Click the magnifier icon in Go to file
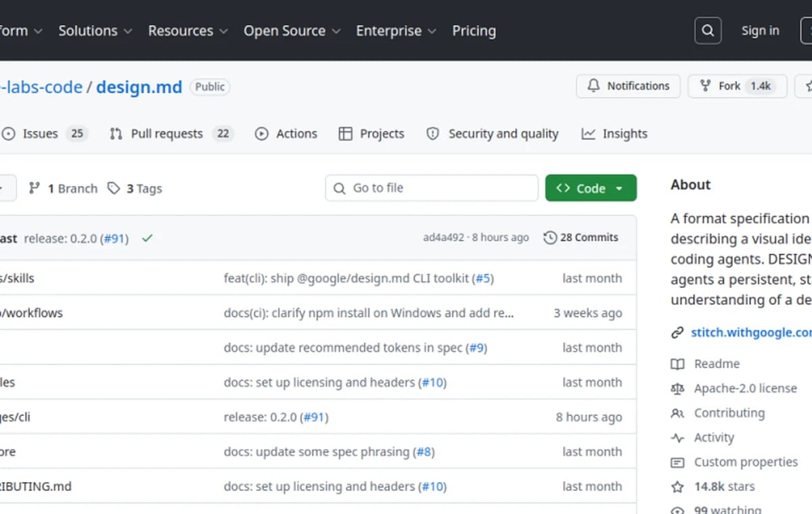Viewport: 812px width, 514px height. point(339,188)
